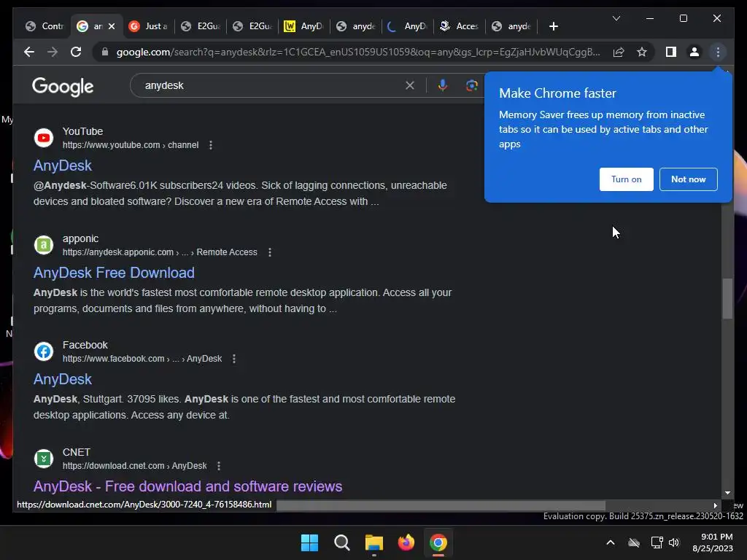Switch to the loading AnyD tab

pos(408,26)
